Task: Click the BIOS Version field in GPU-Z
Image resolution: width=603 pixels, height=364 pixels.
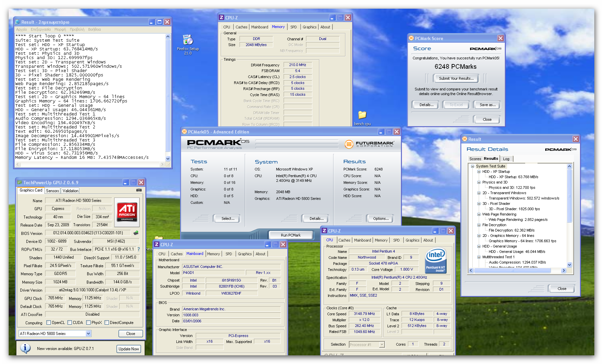Action: (x=89, y=233)
